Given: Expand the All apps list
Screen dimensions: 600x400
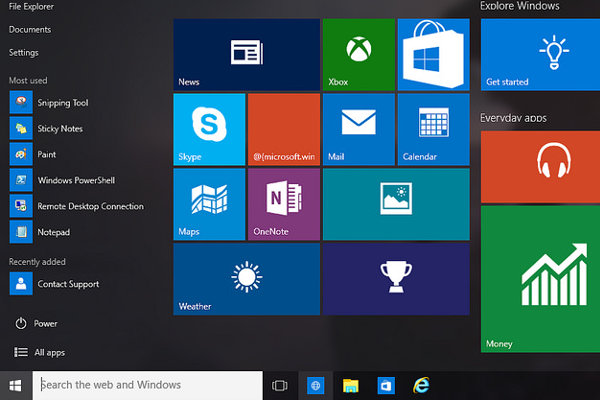Looking at the screenshot, I should [x=39, y=352].
